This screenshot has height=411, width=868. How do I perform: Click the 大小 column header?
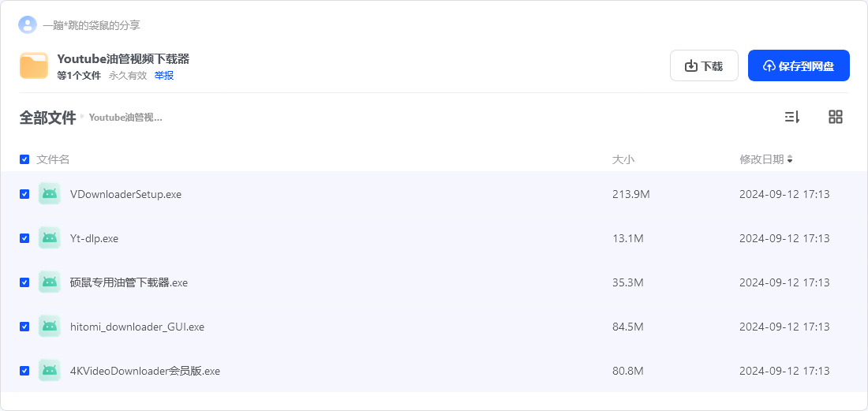(x=623, y=159)
